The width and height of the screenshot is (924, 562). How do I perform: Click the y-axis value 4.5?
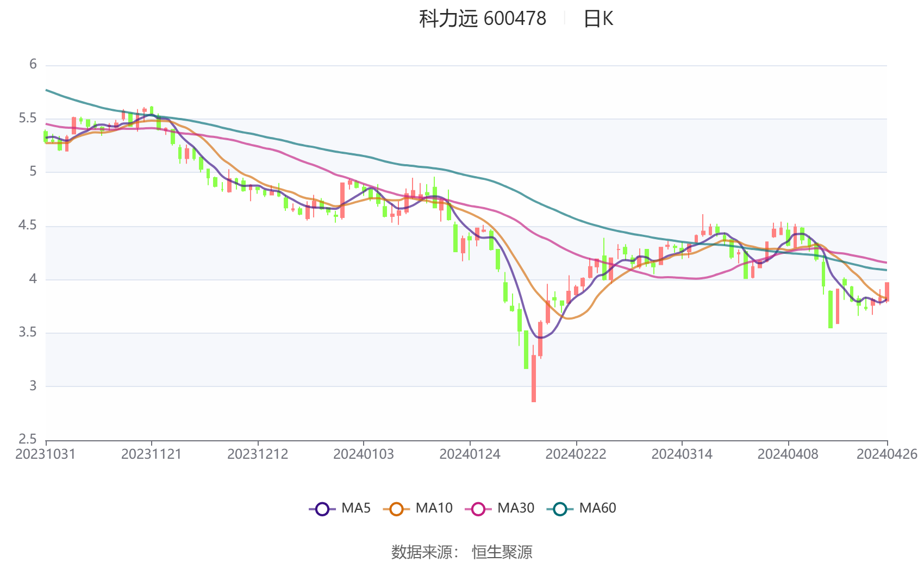[28, 226]
